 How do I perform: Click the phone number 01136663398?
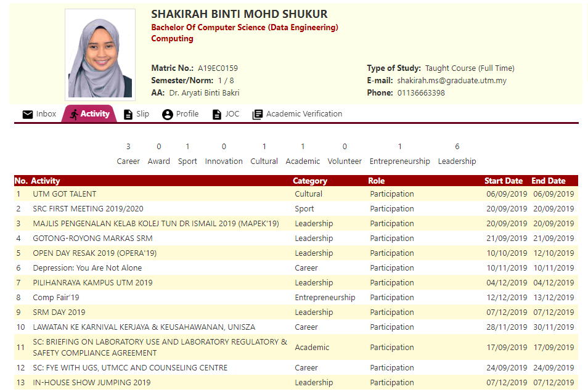[x=421, y=93]
